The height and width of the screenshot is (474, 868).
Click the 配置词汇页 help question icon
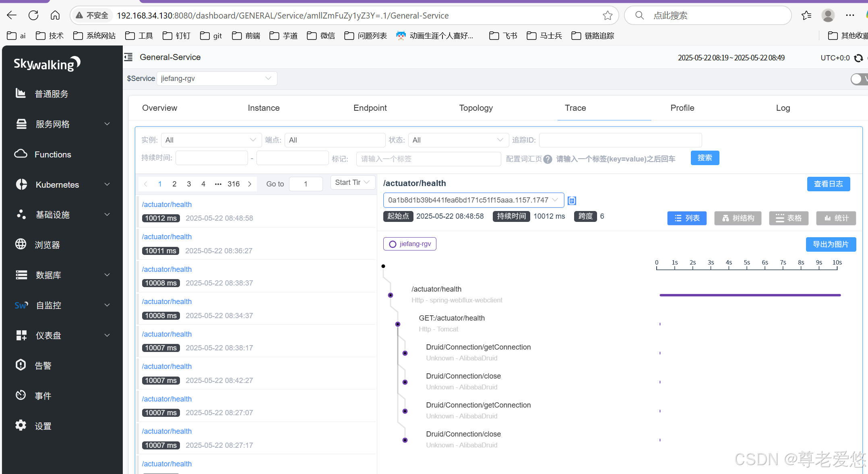tap(548, 159)
